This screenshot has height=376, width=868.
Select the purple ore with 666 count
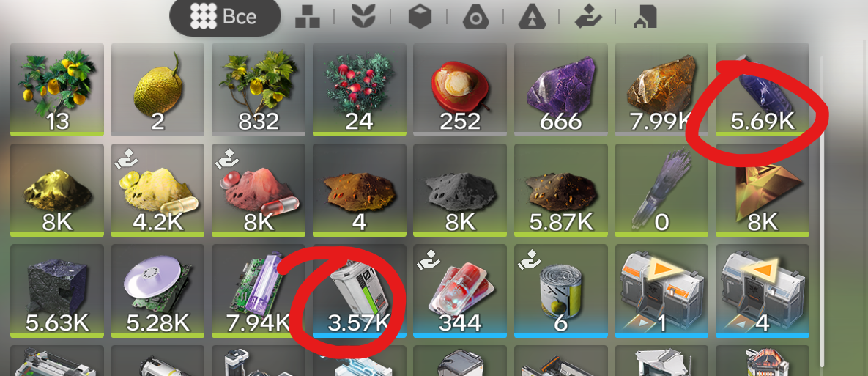point(561,89)
